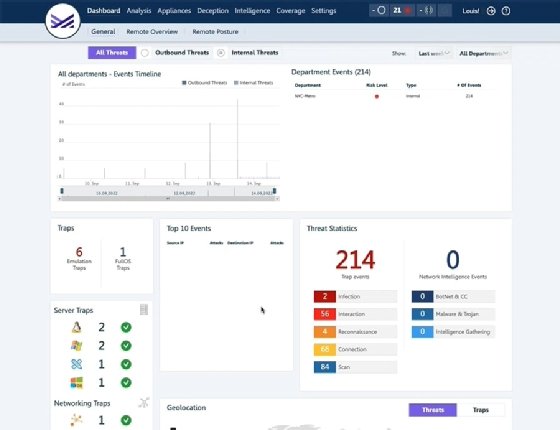Click the green check on the blue X trap row
The width and height of the screenshot is (560, 430).
(x=126, y=364)
